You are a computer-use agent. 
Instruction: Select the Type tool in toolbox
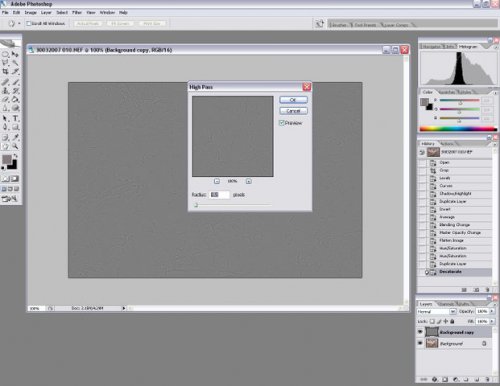click(15, 118)
